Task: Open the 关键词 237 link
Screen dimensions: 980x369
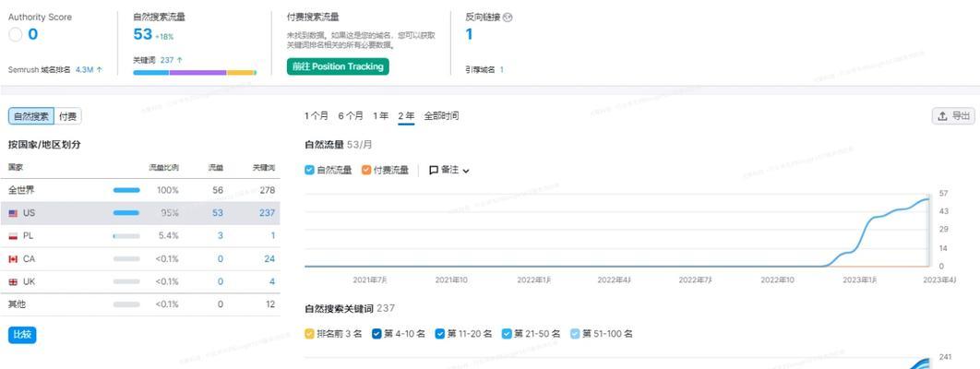Action: (x=172, y=61)
